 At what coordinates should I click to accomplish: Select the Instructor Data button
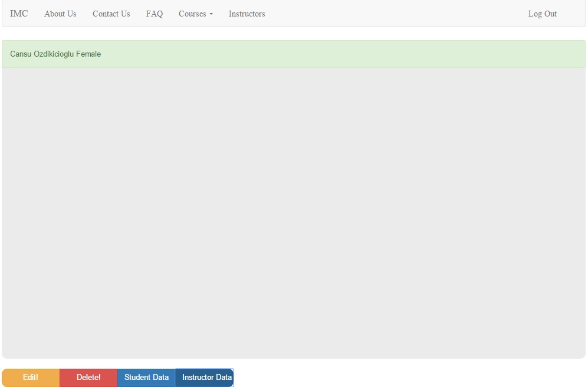(x=206, y=378)
